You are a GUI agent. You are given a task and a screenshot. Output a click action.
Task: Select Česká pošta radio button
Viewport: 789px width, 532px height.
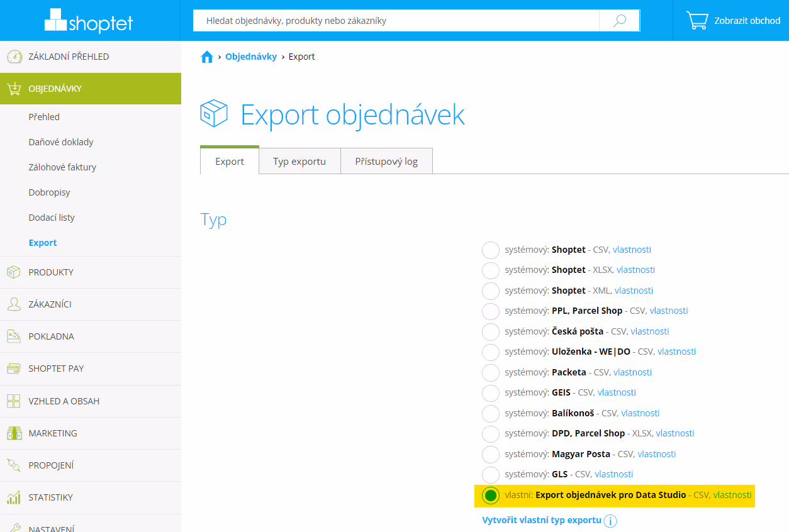coord(491,331)
